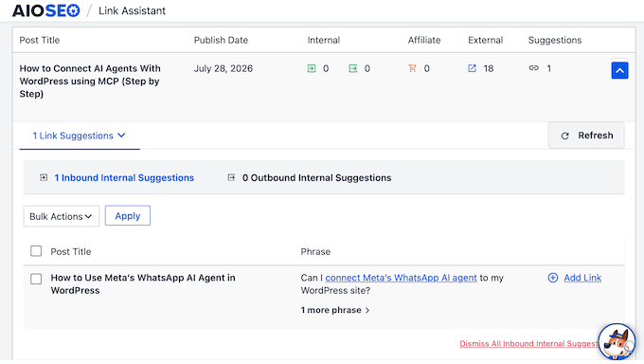Click the External column header
The height and width of the screenshot is (364, 644).
[x=486, y=41]
